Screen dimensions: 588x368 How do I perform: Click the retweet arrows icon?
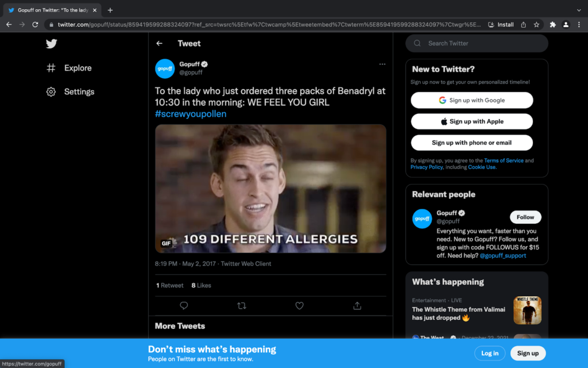click(242, 306)
